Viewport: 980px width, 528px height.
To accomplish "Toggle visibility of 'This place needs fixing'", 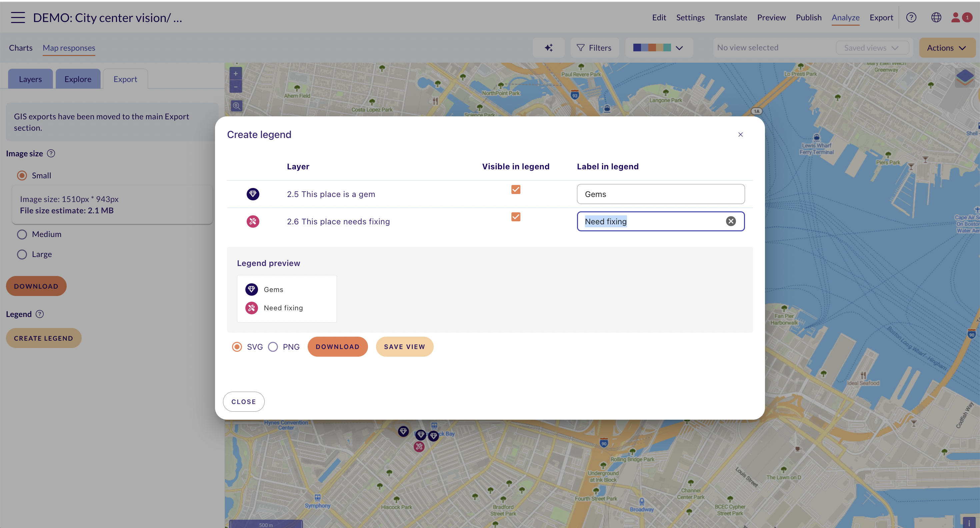I will point(516,217).
